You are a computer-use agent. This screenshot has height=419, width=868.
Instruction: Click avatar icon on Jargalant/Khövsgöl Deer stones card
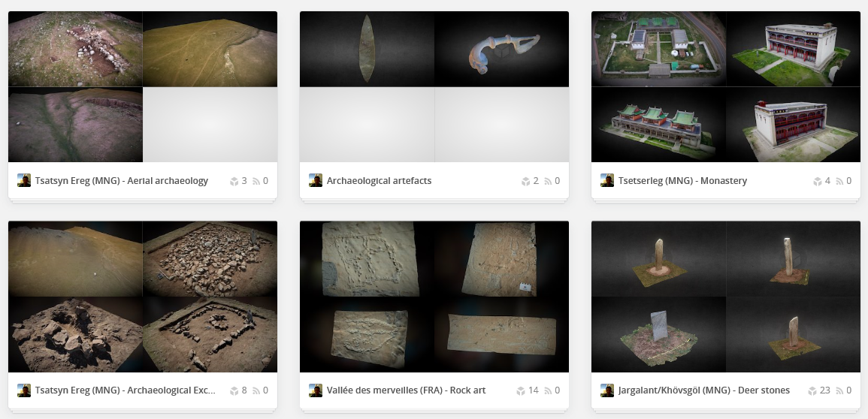point(607,390)
